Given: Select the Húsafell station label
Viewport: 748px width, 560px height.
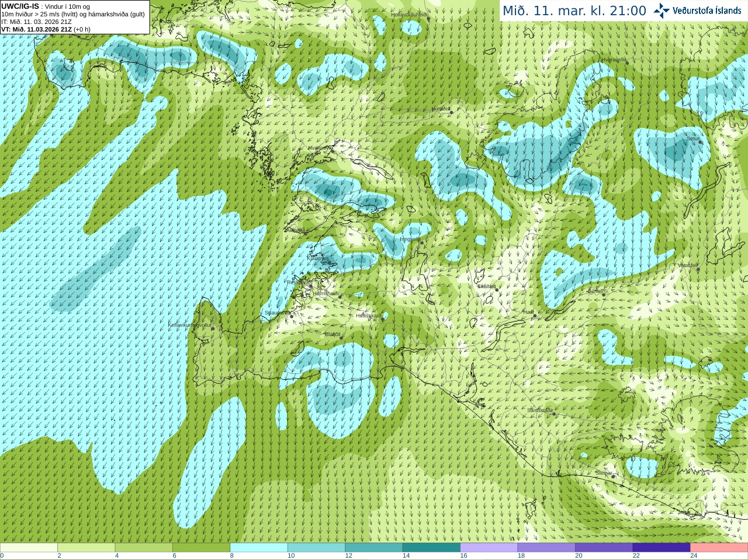Looking at the screenshot, I should tap(441, 109).
